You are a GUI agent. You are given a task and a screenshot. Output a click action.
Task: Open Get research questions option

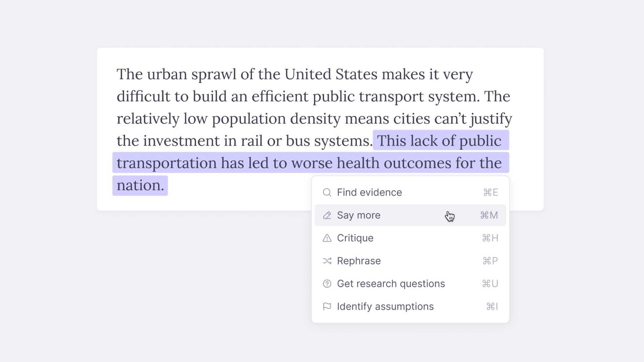point(410,284)
